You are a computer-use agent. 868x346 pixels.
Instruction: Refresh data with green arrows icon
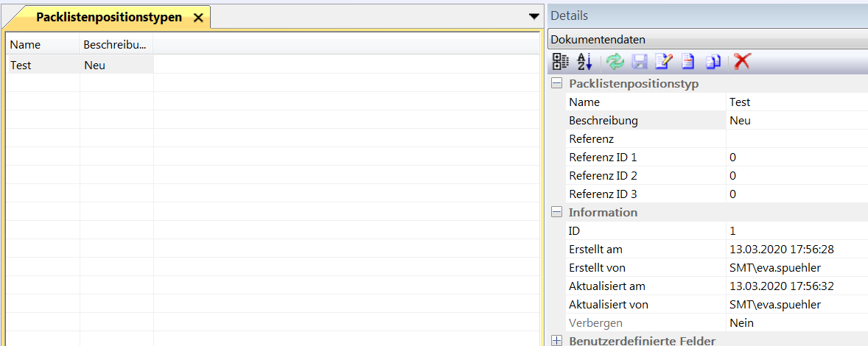click(x=615, y=62)
